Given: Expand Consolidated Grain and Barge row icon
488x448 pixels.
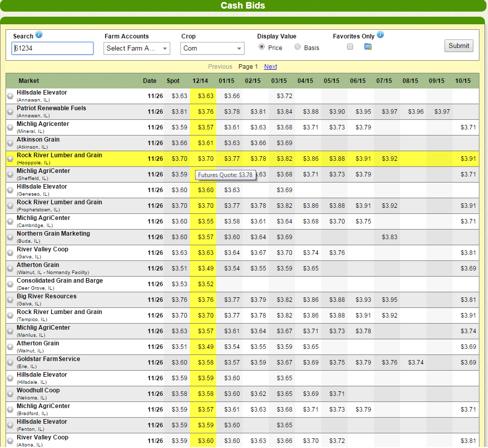Looking at the screenshot, I should click(10, 284).
